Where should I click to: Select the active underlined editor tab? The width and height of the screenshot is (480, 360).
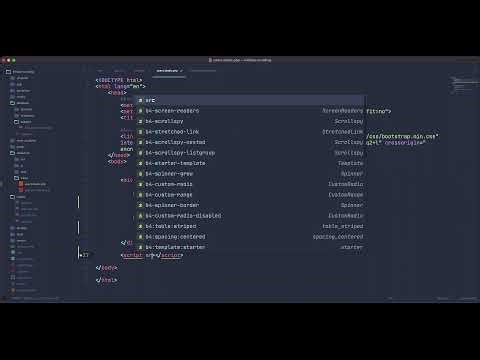[x=169, y=71]
